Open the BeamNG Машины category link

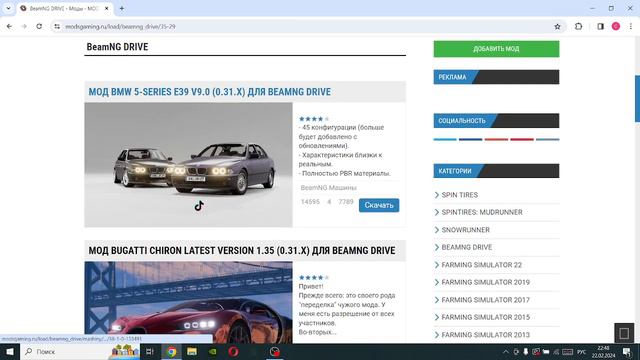pos(329,188)
